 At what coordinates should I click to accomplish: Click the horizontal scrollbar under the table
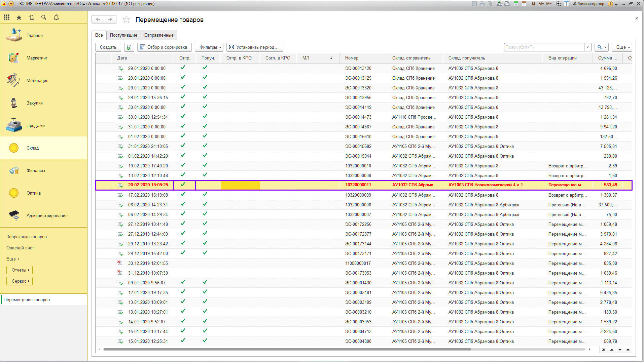click(286, 349)
